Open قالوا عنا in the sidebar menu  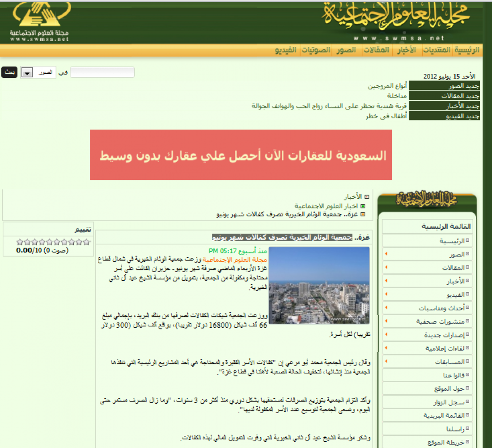pyautogui.click(x=427, y=375)
